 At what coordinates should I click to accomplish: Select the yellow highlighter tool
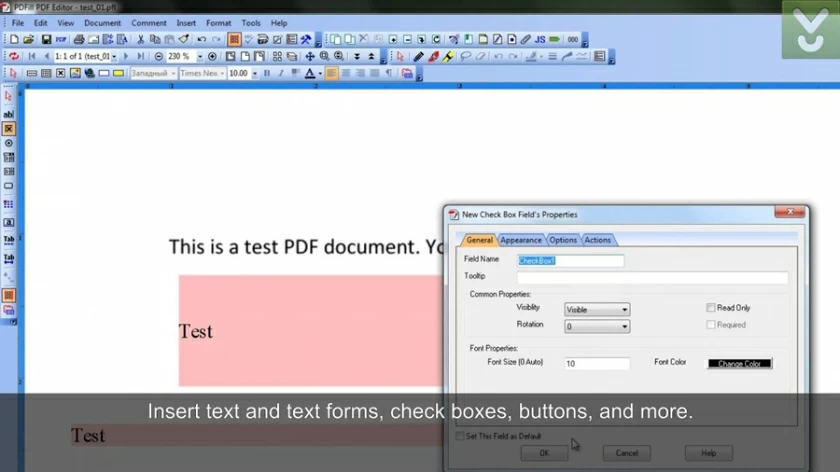448,56
